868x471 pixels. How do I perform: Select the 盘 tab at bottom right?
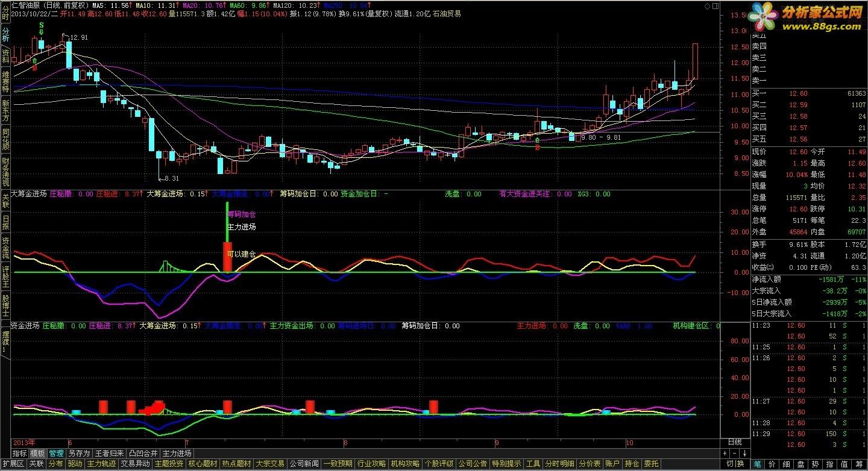801,464
